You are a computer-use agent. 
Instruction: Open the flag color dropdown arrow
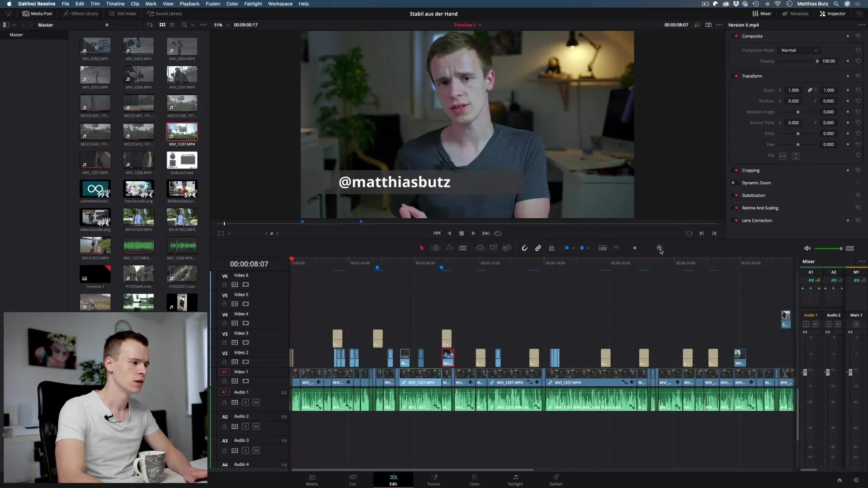click(x=573, y=248)
